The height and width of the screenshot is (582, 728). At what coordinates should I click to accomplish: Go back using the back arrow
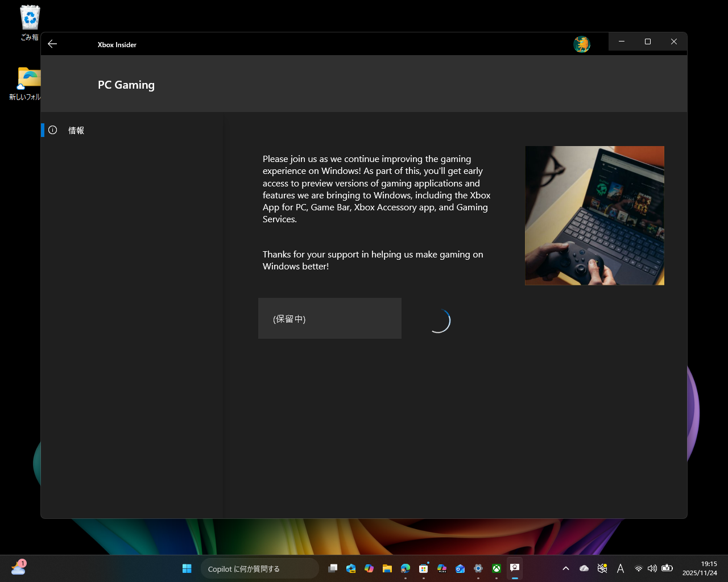[52, 44]
